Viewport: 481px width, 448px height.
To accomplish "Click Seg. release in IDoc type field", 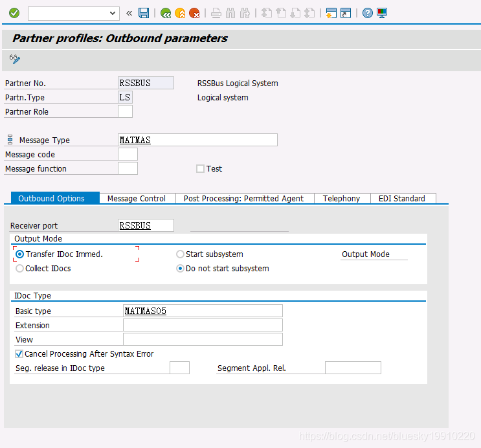I will (x=179, y=368).
